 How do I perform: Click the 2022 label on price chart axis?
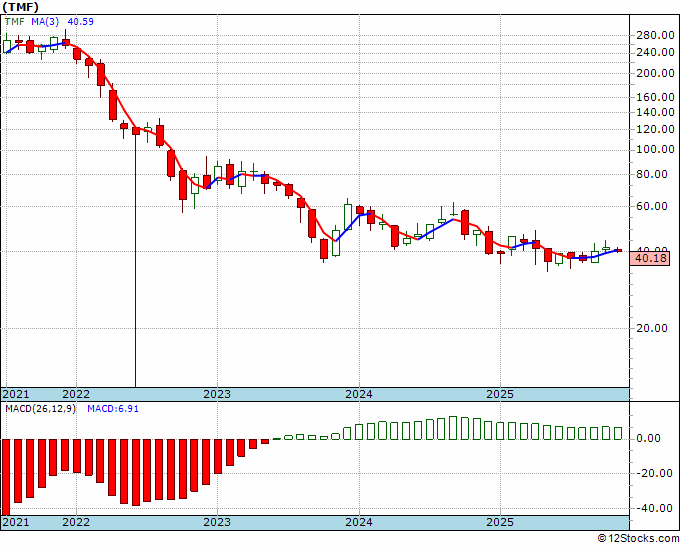[x=76, y=394]
